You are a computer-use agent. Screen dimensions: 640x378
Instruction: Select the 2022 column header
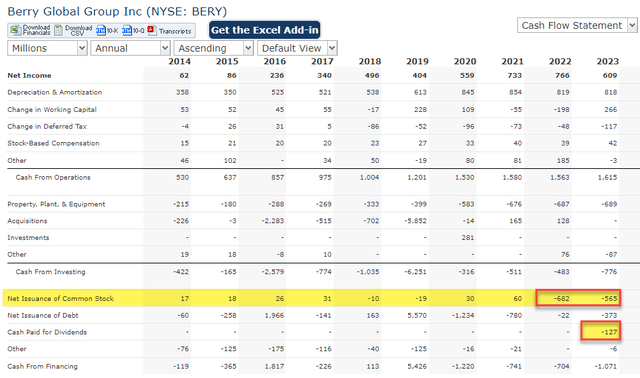(560, 62)
